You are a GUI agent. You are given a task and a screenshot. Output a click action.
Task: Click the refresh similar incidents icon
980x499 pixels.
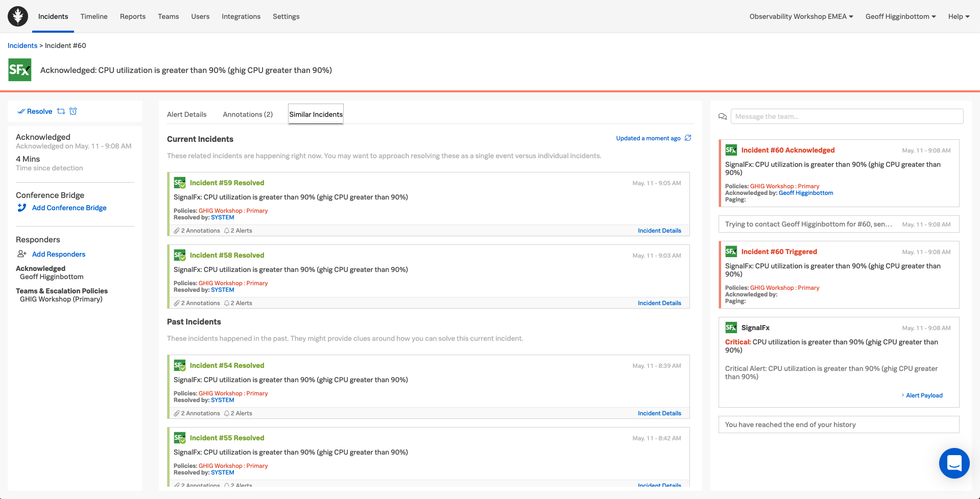[688, 138]
